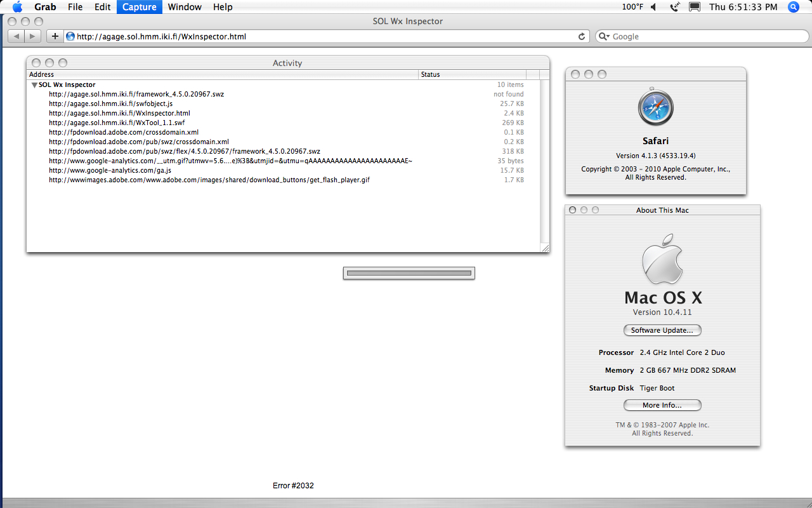Open the File menu
The height and width of the screenshot is (508, 812).
(x=75, y=7)
